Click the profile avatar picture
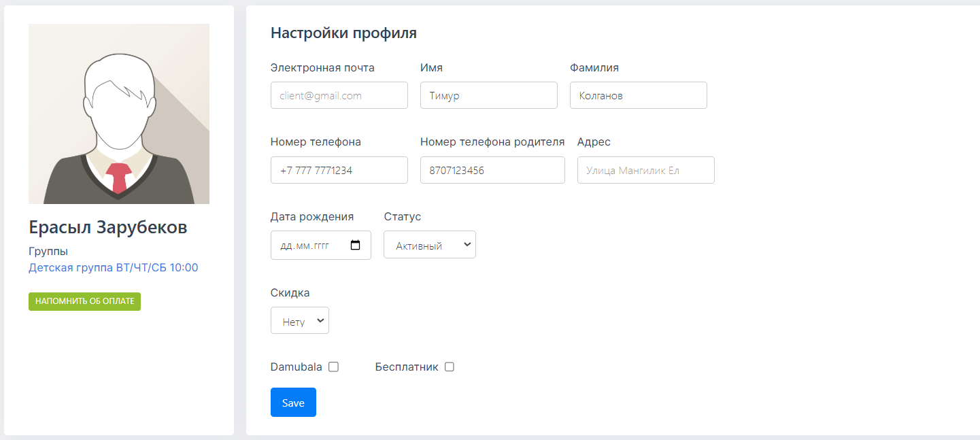 click(x=119, y=114)
